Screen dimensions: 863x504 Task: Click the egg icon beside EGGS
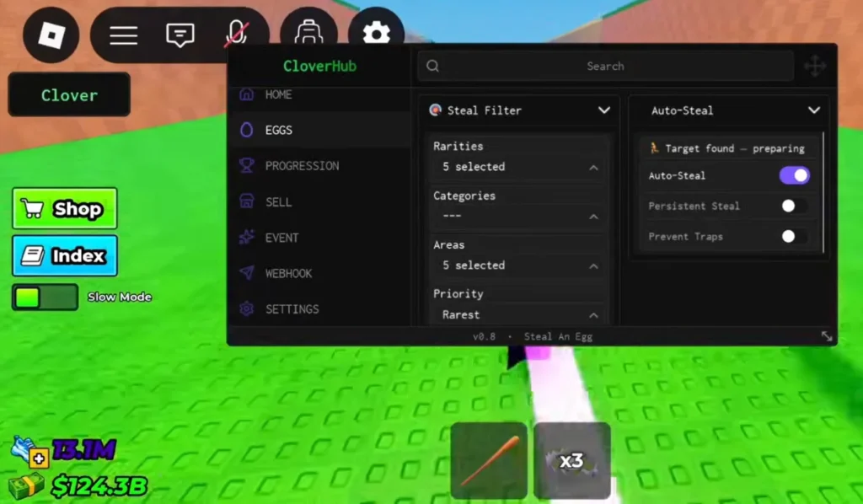click(247, 130)
